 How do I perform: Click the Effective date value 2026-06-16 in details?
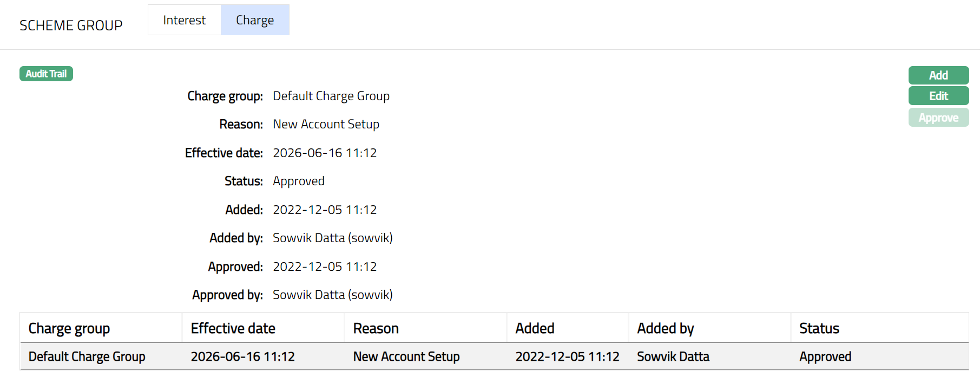point(324,153)
